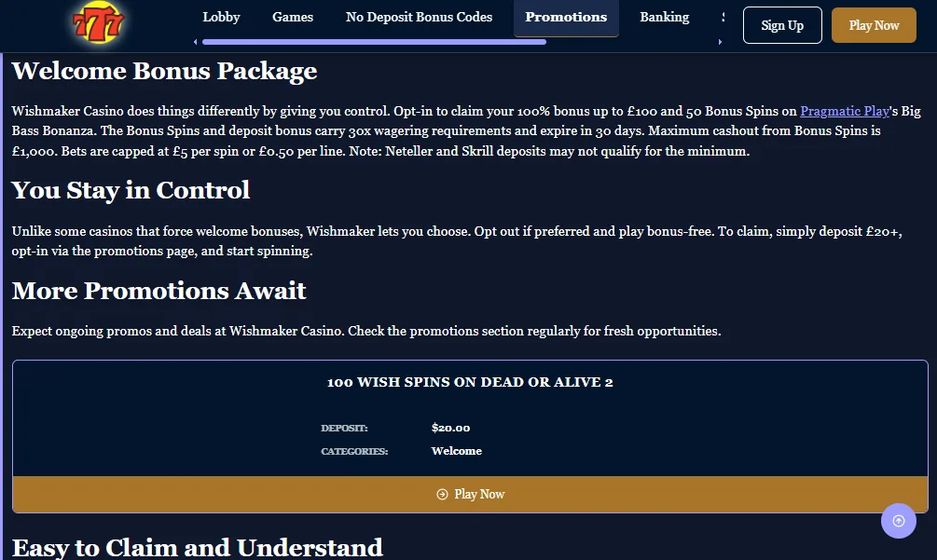Image resolution: width=937 pixels, height=560 pixels.
Task: Click the nav scroll left arrow
Action: tap(196, 42)
